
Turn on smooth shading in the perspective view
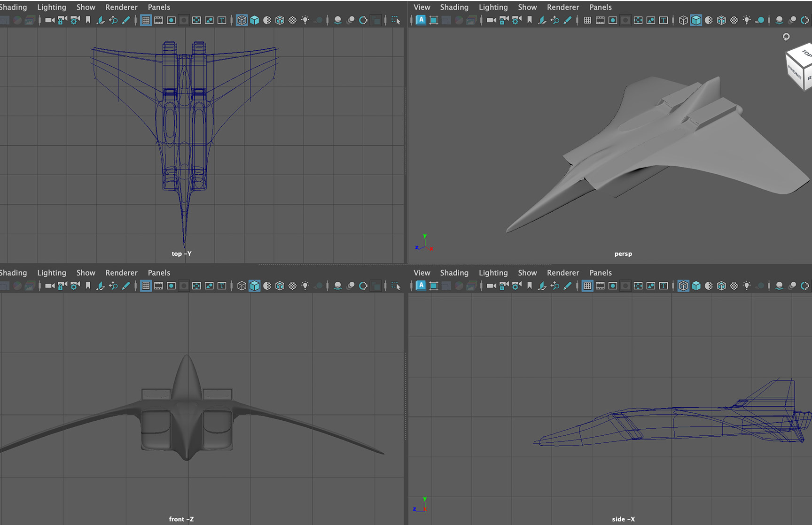(696, 20)
